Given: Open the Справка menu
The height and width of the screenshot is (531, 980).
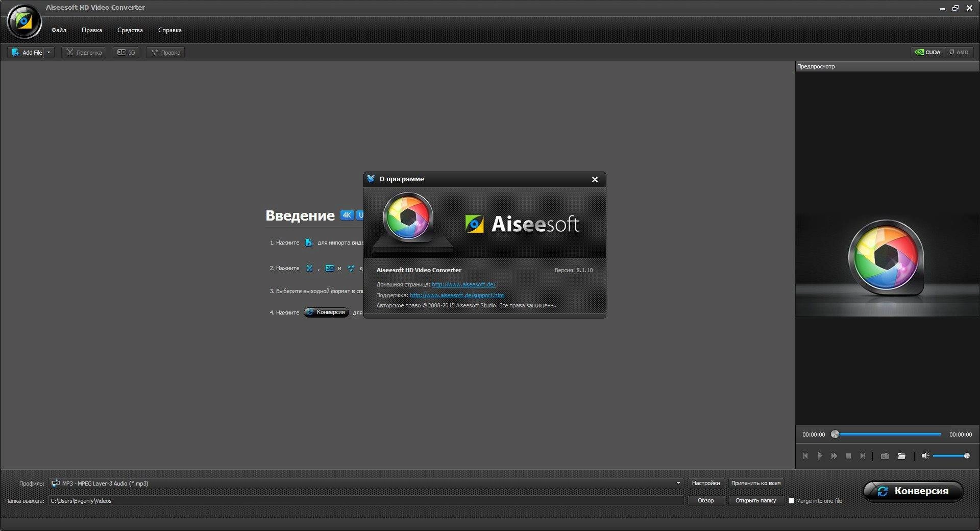Looking at the screenshot, I should tap(170, 30).
